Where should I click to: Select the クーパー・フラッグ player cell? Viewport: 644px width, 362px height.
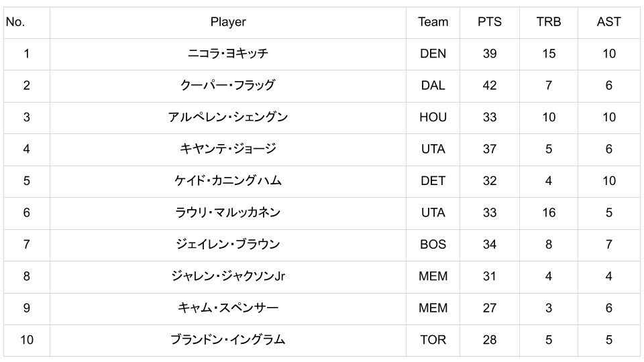click(228, 85)
